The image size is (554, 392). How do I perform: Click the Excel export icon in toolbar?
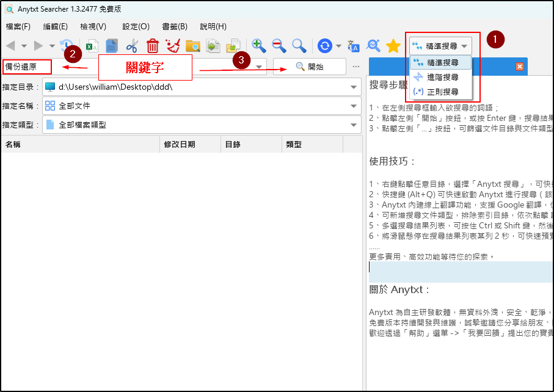(92, 46)
